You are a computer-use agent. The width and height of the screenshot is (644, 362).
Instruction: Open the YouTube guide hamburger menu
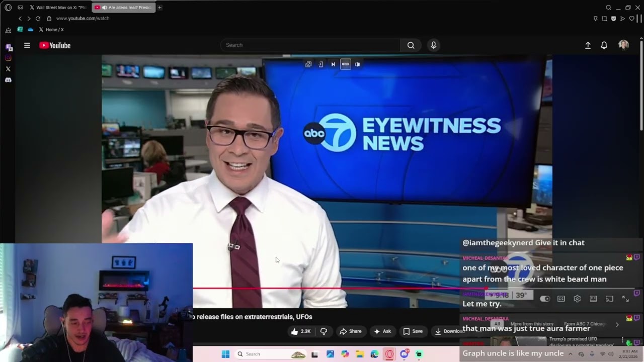tap(27, 45)
